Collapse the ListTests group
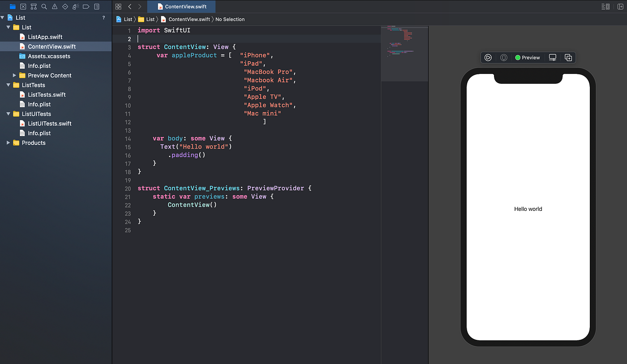This screenshot has width=627, height=364. [x=8, y=85]
